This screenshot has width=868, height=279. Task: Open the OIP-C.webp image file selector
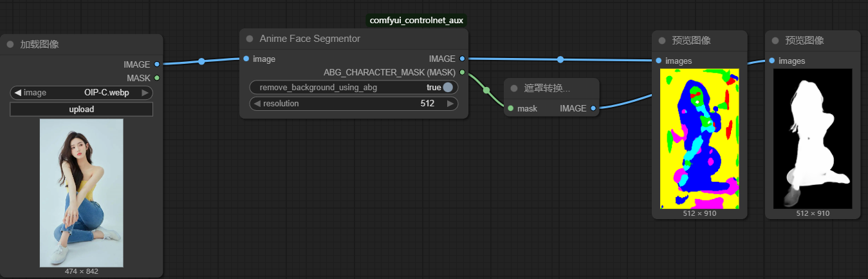82,93
